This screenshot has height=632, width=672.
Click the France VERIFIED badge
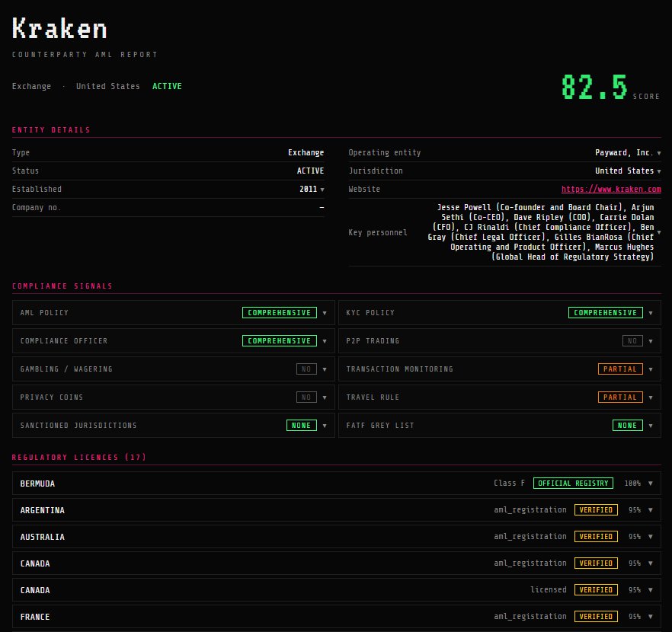(x=596, y=617)
